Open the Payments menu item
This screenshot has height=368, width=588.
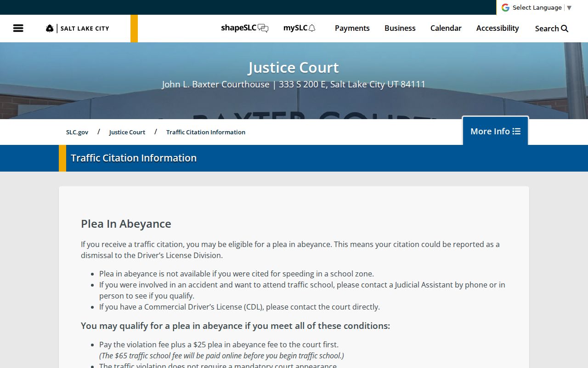352,28
